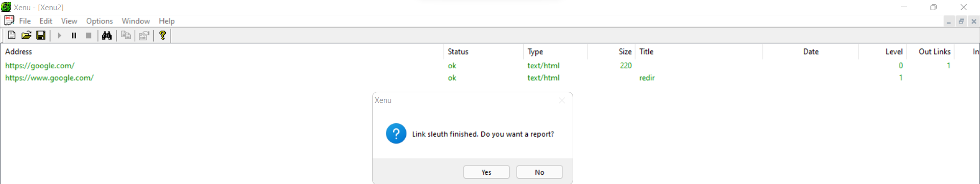Viewport: 980px width, 184px height.
Task: Sort by the Address column header
Action: pyautogui.click(x=222, y=51)
